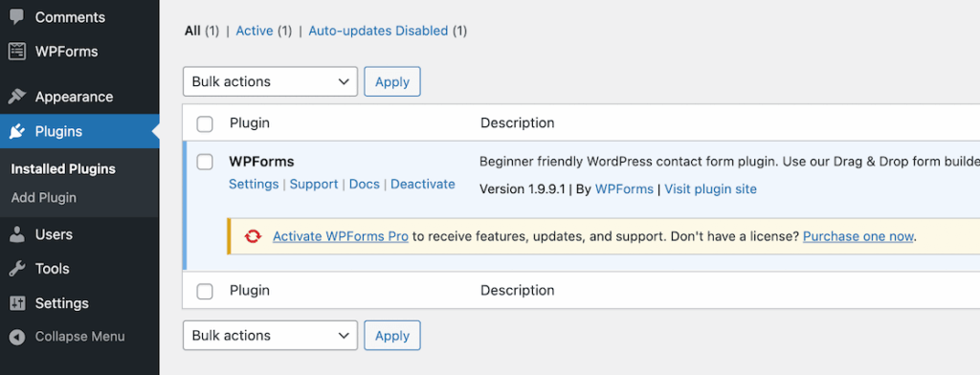Click Activate WPForms Pro link

341,236
